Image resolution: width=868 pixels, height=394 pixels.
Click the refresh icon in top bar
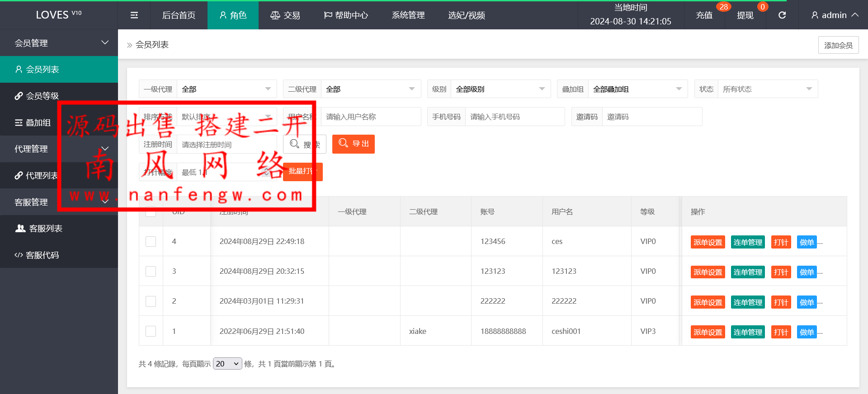pos(782,15)
